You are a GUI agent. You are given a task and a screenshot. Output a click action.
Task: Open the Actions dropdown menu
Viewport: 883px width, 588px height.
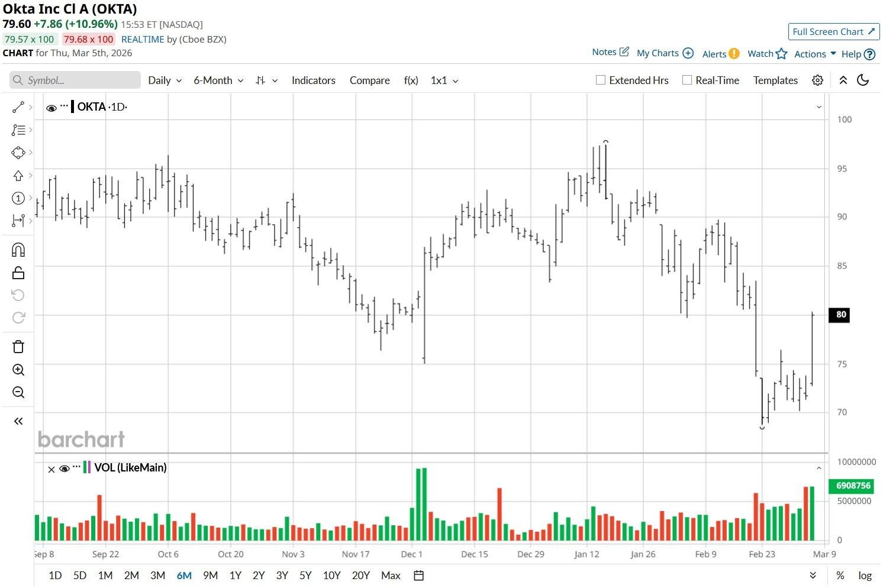click(815, 54)
